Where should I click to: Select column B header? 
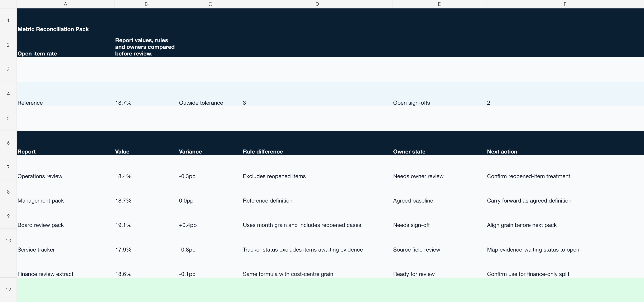pyautogui.click(x=146, y=4)
